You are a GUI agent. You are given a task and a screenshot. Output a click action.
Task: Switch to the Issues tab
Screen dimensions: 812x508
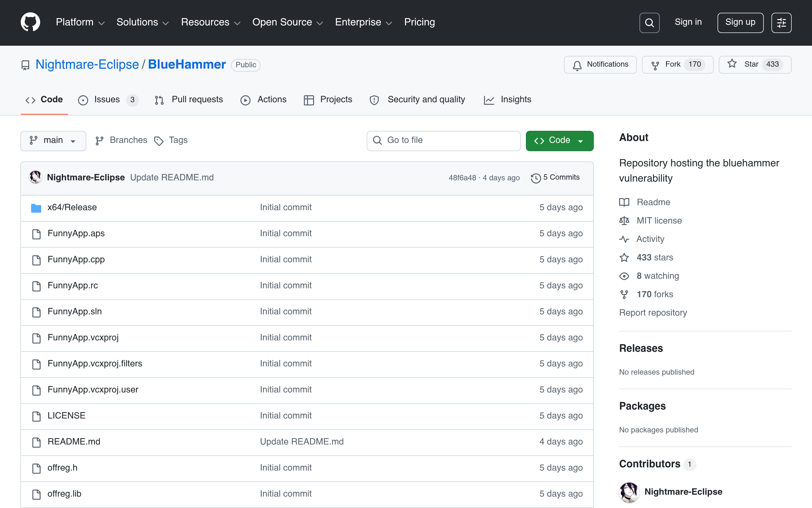pos(108,100)
